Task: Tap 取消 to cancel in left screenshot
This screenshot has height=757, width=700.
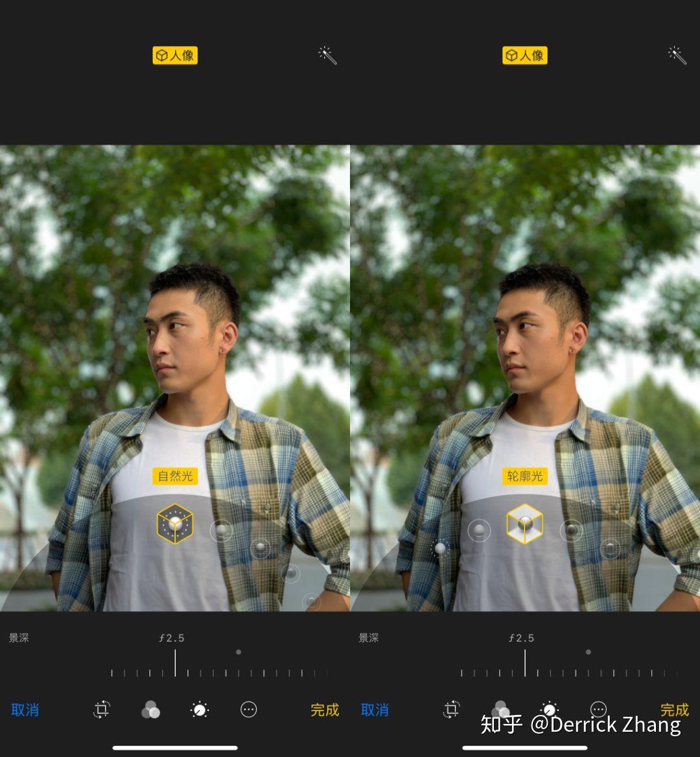Action: click(x=25, y=710)
